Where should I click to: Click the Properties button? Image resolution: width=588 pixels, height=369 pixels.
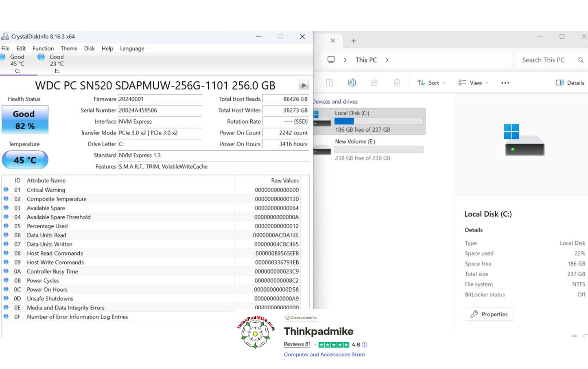coord(489,314)
